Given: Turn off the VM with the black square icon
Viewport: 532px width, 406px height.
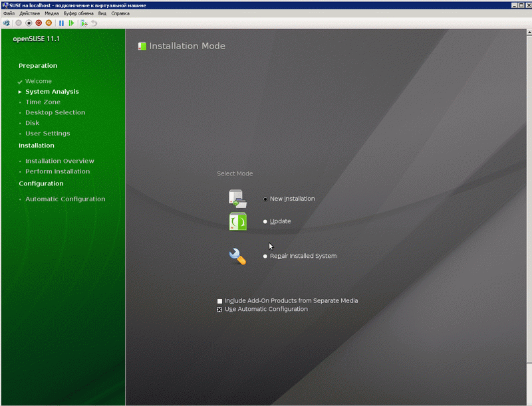Looking at the screenshot, I should click(x=29, y=23).
